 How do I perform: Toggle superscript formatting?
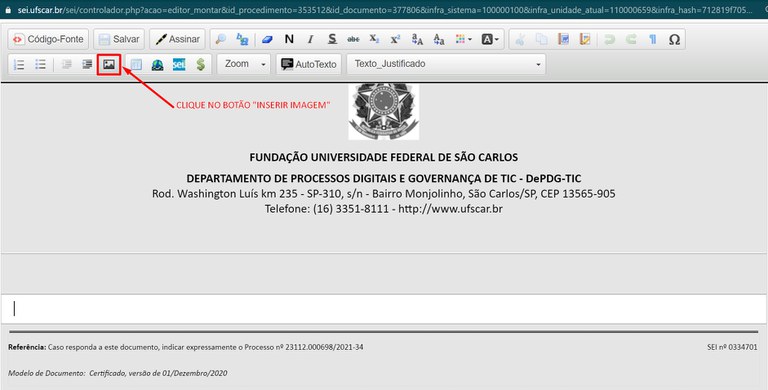coord(395,39)
